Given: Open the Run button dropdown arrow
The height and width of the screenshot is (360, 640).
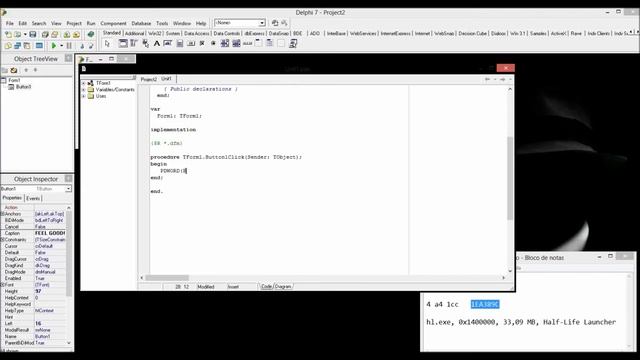Looking at the screenshot, I should tap(61, 45).
